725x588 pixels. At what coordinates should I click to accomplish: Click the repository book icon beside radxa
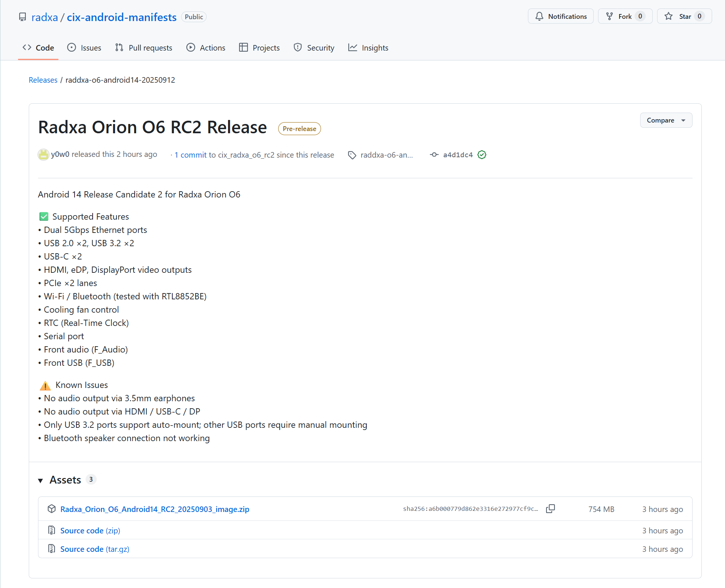(x=22, y=17)
